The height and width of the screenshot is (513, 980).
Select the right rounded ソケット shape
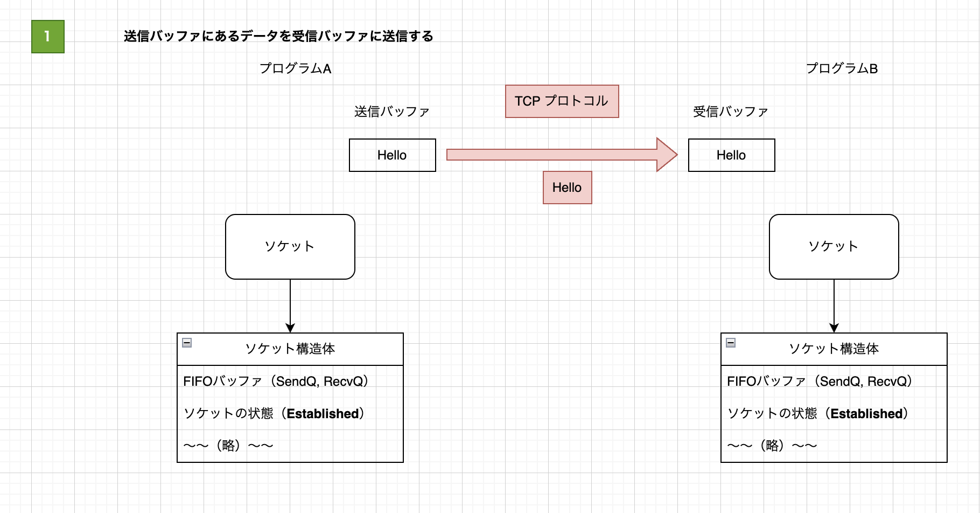pyautogui.click(x=834, y=246)
